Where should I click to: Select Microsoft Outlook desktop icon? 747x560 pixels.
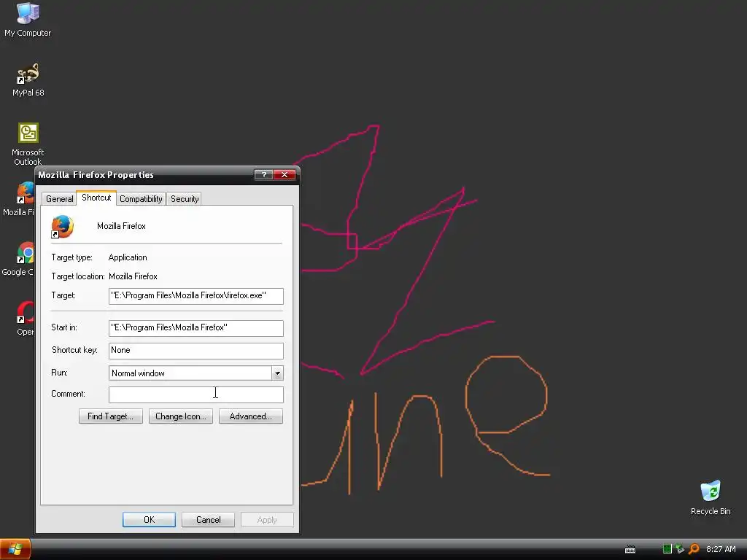pos(28,144)
